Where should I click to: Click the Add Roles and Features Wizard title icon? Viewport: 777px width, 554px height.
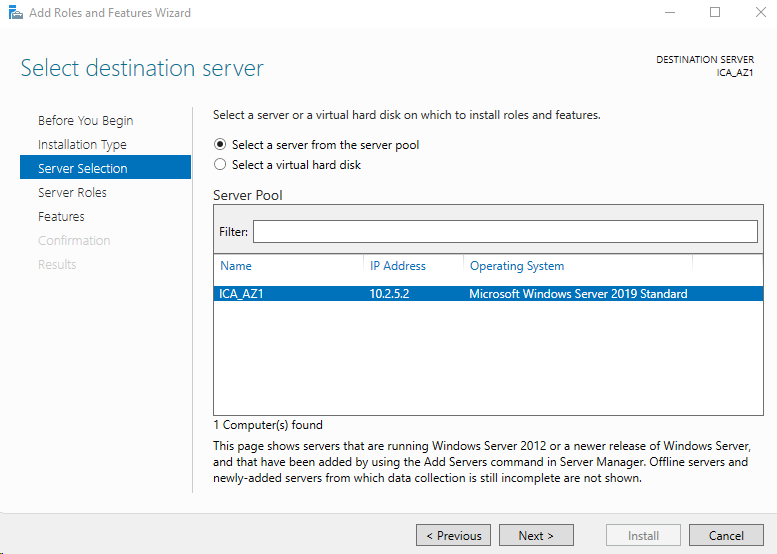(x=15, y=13)
